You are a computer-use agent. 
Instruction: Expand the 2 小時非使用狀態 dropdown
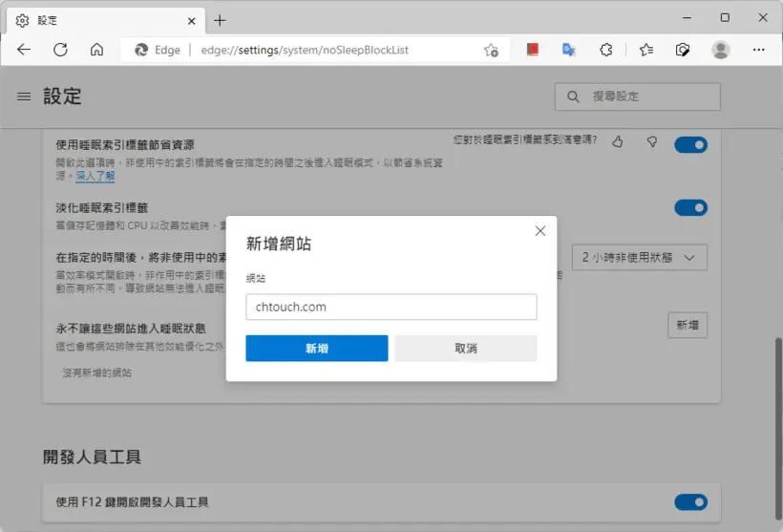(639, 257)
